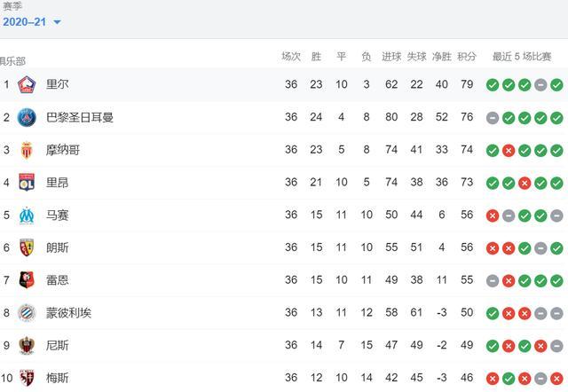The width and height of the screenshot is (568, 392).
Task: Click PSG's first grey draw result icon
Action: tap(493, 117)
